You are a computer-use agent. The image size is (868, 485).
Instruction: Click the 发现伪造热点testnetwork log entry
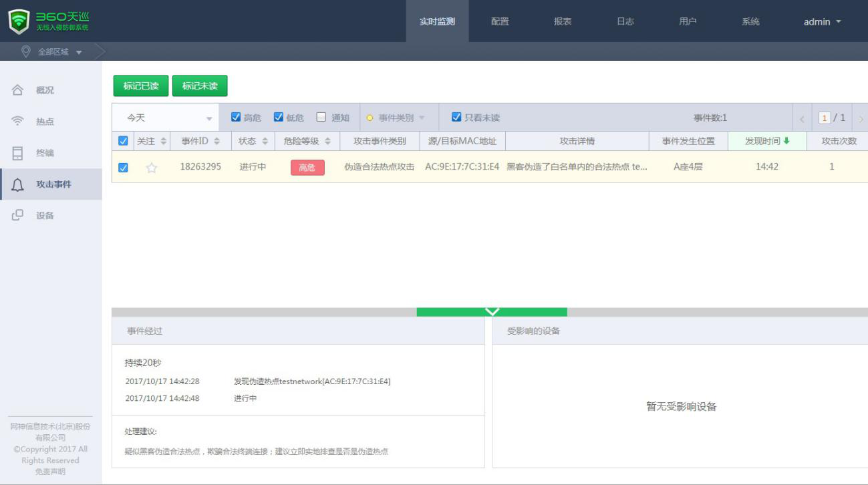[x=312, y=381]
